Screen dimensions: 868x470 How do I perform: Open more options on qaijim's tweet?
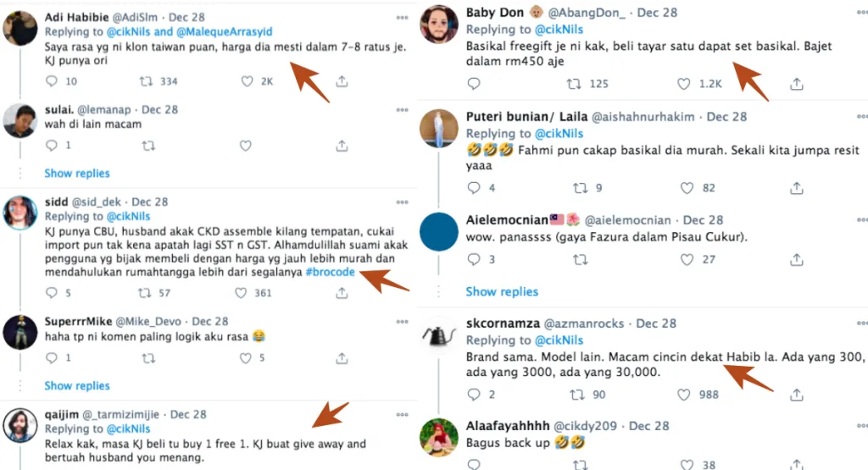click(401, 415)
